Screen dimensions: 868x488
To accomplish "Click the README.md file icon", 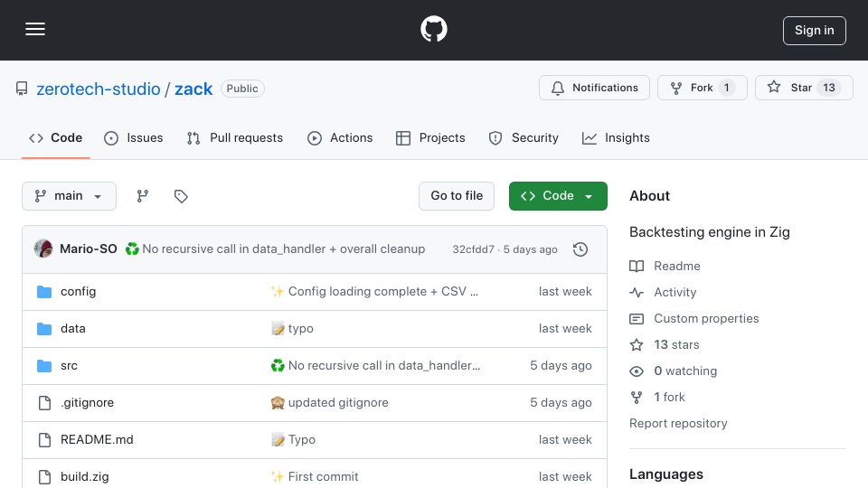I will [x=44, y=440].
